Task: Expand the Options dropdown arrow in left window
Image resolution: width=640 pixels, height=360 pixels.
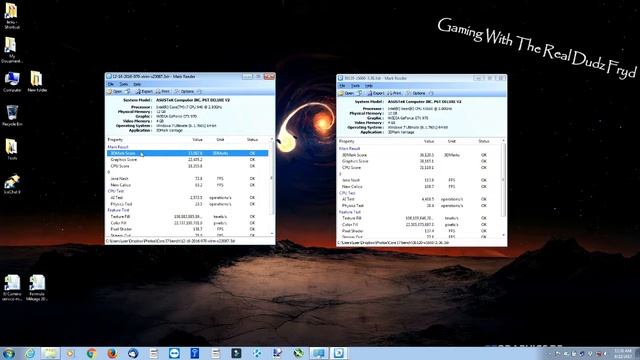Action: (x=199, y=91)
